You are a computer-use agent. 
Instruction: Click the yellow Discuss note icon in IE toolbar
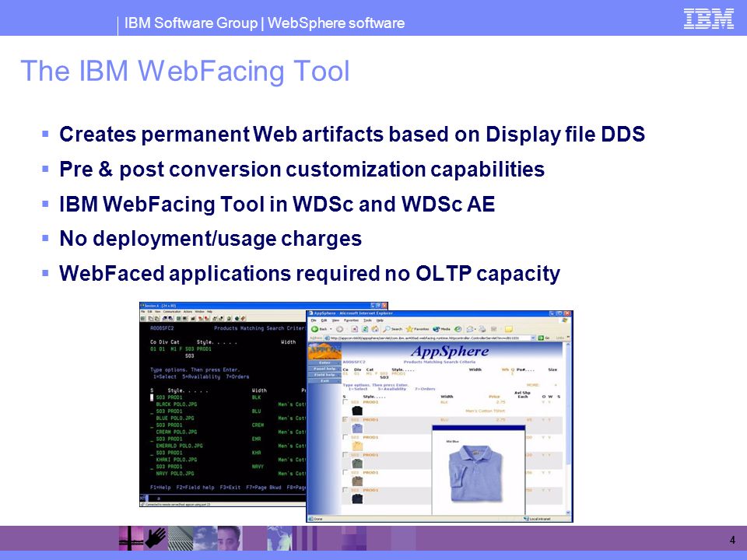click(509, 329)
